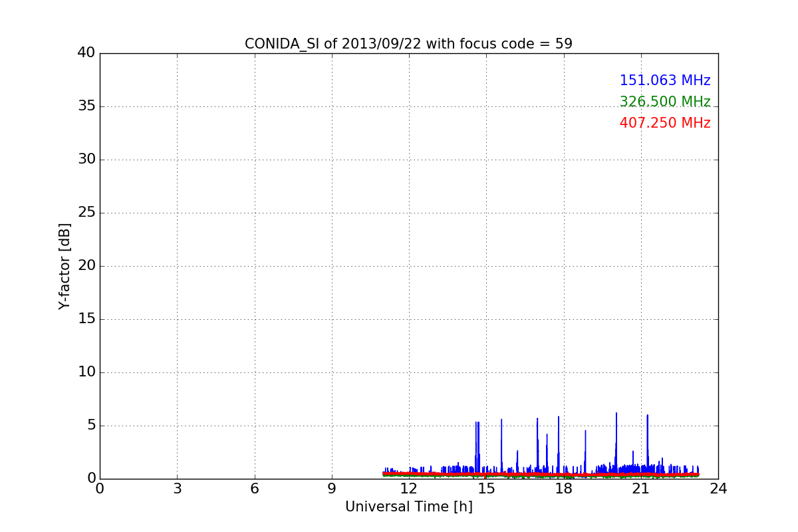The image size is (798, 532).
Task: Click the x-axis tick label 24
Action: pos(718,489)
